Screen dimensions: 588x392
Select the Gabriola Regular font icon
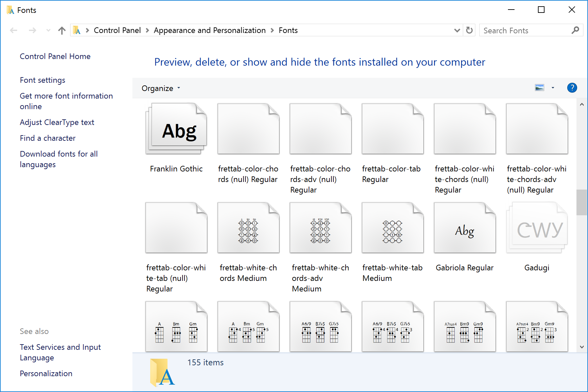coord(464,228)
